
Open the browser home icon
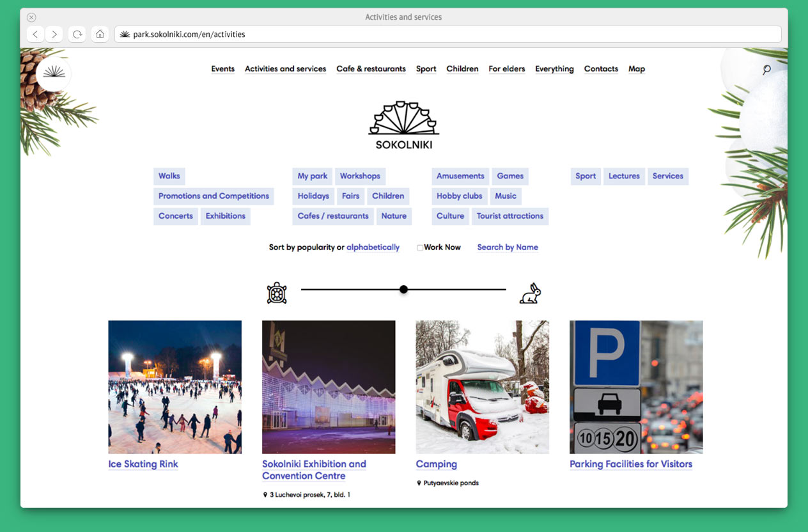pos(100,35)
